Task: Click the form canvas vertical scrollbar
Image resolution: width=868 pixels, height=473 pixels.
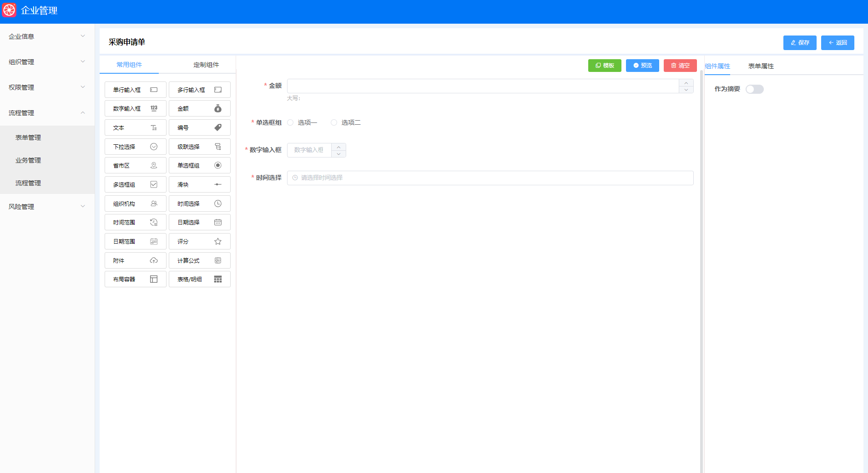Action: (701, 271)
